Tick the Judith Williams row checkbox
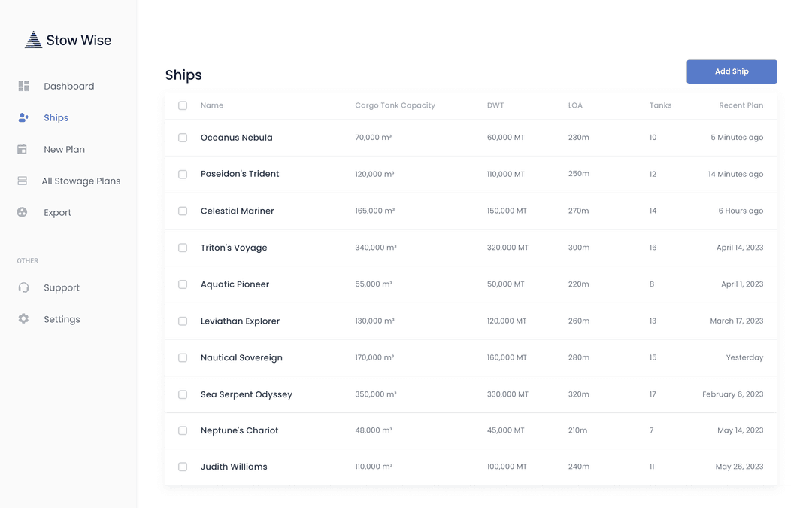812x508 pixels. click(183, 467)
